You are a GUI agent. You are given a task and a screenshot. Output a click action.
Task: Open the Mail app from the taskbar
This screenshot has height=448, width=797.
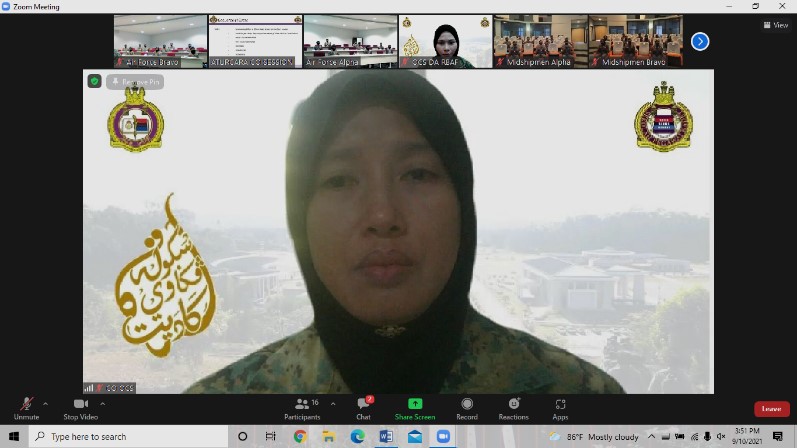pos(415,436)
